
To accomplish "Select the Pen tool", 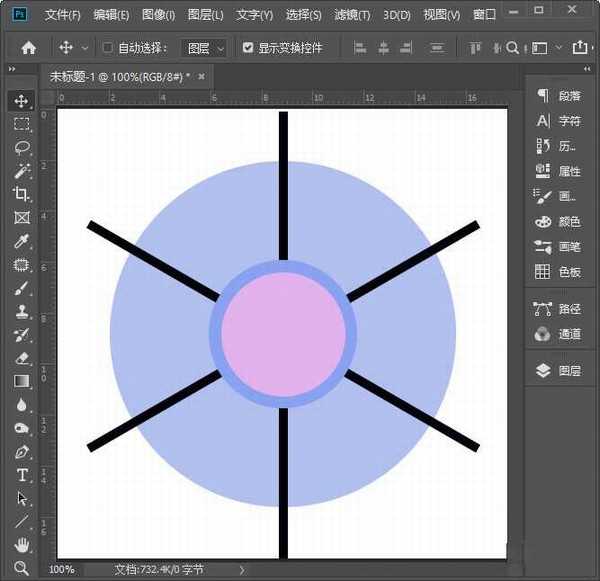I will (x=21, y=452).
